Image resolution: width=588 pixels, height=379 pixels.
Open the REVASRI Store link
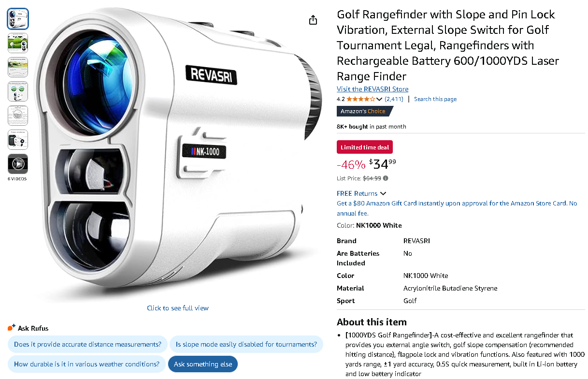pos(372,89)
